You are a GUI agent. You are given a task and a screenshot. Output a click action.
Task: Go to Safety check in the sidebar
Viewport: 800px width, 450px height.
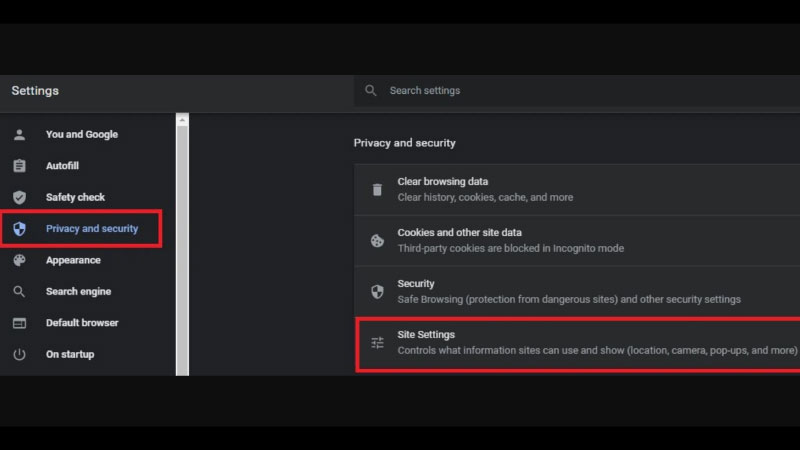click(75, 198)
